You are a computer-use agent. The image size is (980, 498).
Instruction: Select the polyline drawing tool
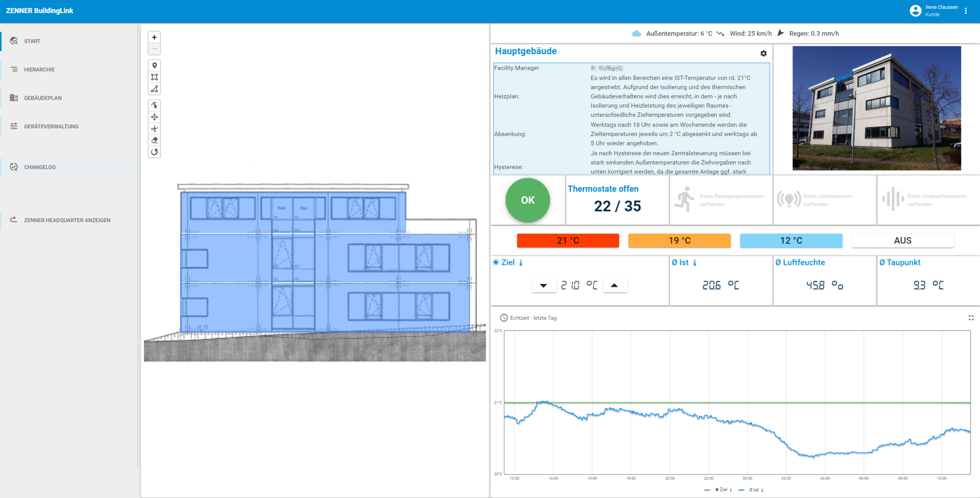[154, 89]
